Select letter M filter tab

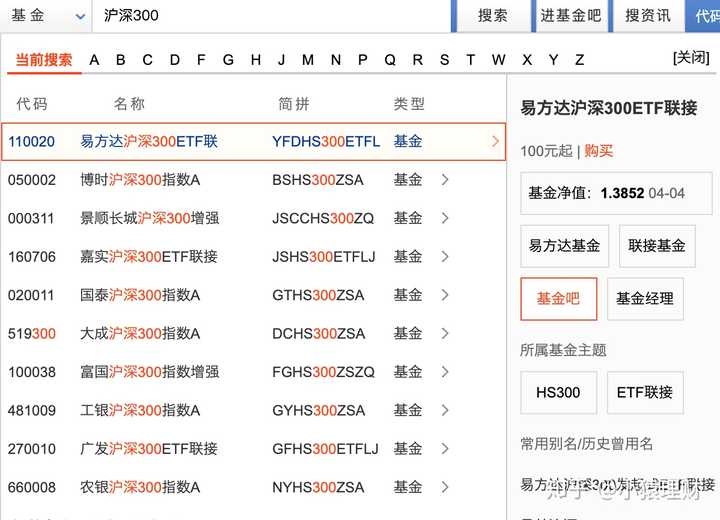[308, 60]
